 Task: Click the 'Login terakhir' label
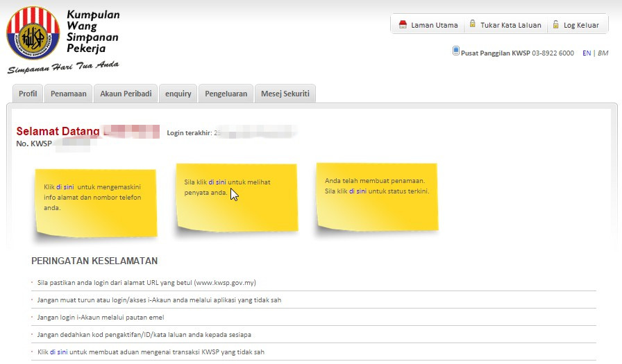tap(190, 132)
